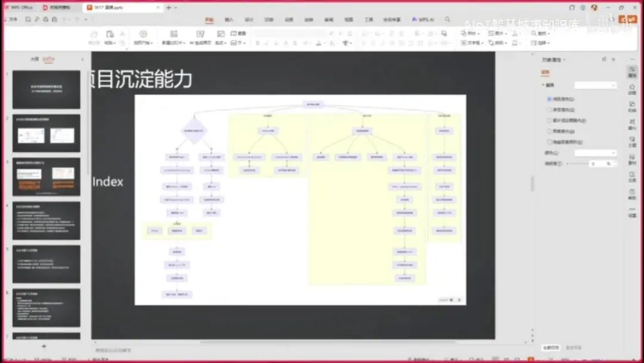Open the quick access customize dropdown arrow
The width and height of the screenshot is (644, 363).
(86, 19)
